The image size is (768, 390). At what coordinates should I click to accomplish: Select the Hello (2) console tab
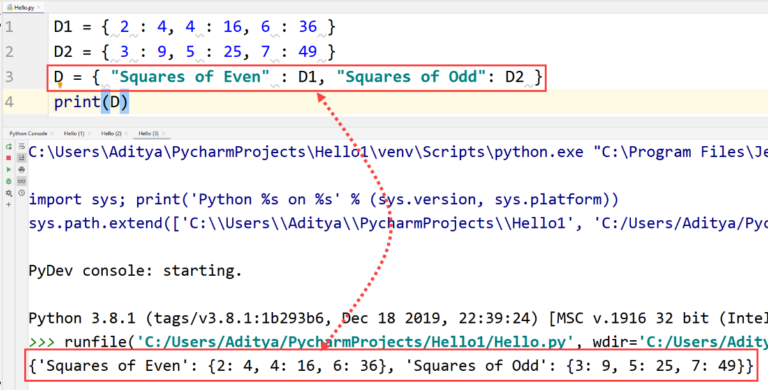click(x=111, y=133)
